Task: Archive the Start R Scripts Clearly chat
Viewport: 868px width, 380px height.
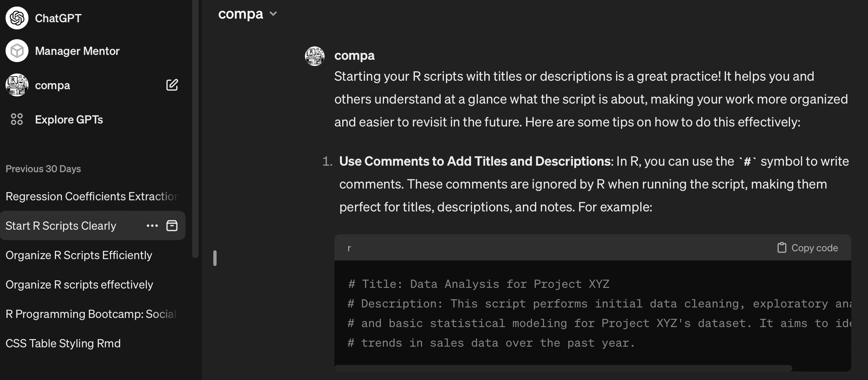Action: click(x=172, y=226)
